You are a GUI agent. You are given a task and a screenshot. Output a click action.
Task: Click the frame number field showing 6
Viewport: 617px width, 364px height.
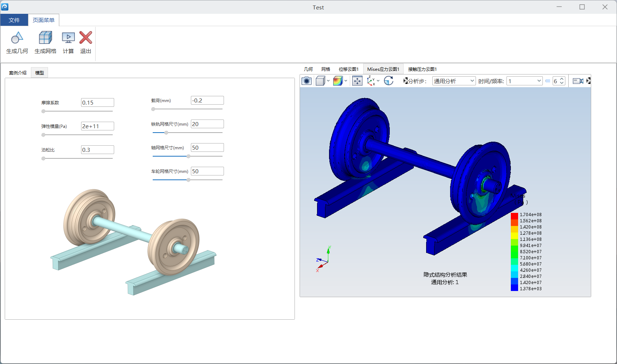(556, 81)
